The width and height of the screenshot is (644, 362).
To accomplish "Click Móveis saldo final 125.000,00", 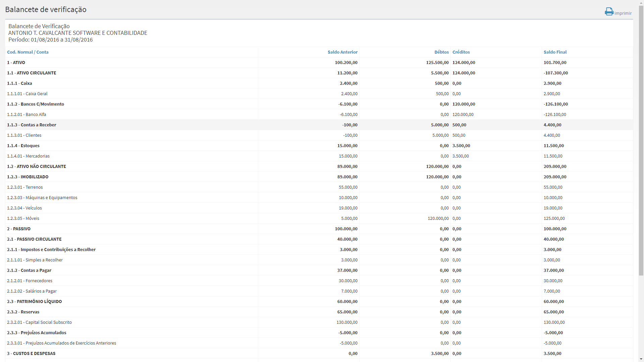I will tap(554, 218).
